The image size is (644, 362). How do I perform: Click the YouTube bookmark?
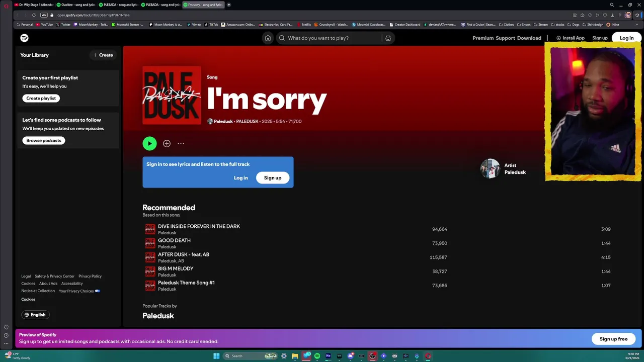44,24
